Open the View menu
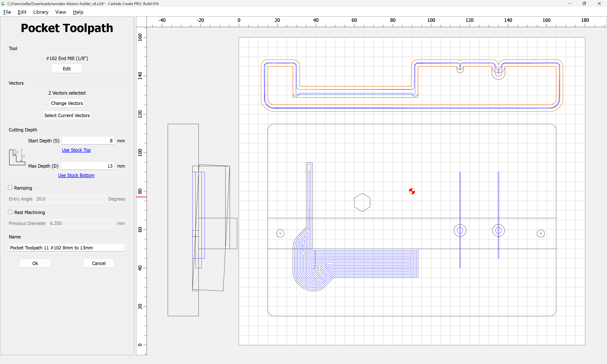Viewport: 607px width, 364px height. 60,12
